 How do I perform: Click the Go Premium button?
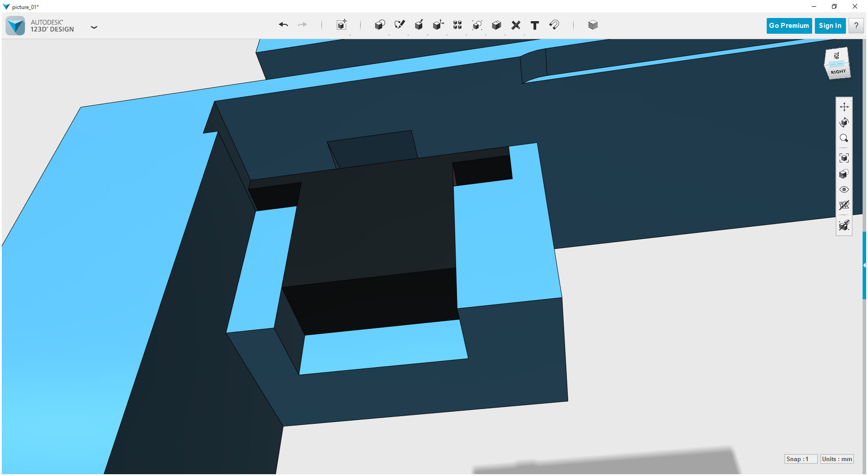(789, 26)
